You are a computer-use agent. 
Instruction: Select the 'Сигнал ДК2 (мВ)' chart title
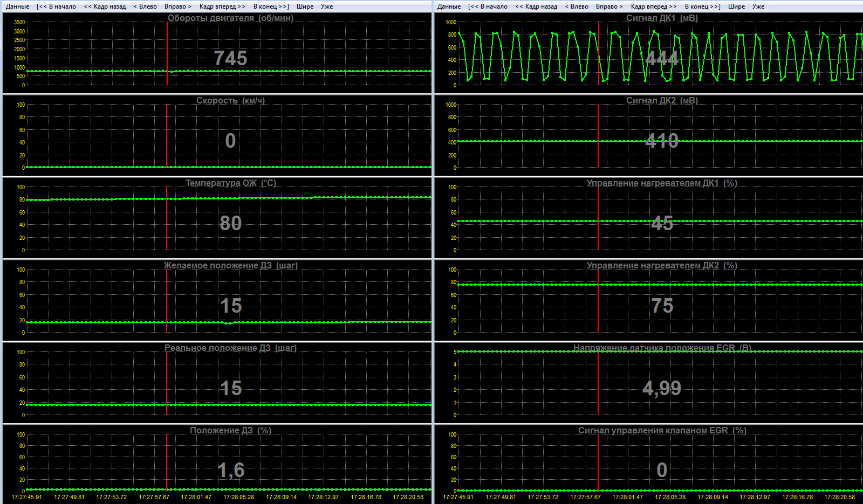[662, 101]
